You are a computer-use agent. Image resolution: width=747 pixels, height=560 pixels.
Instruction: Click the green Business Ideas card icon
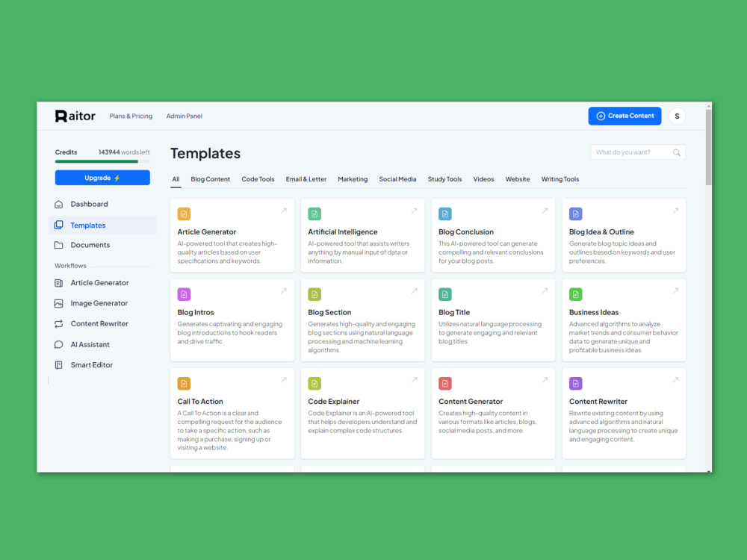pyautogui.click(x=575, y=294)
